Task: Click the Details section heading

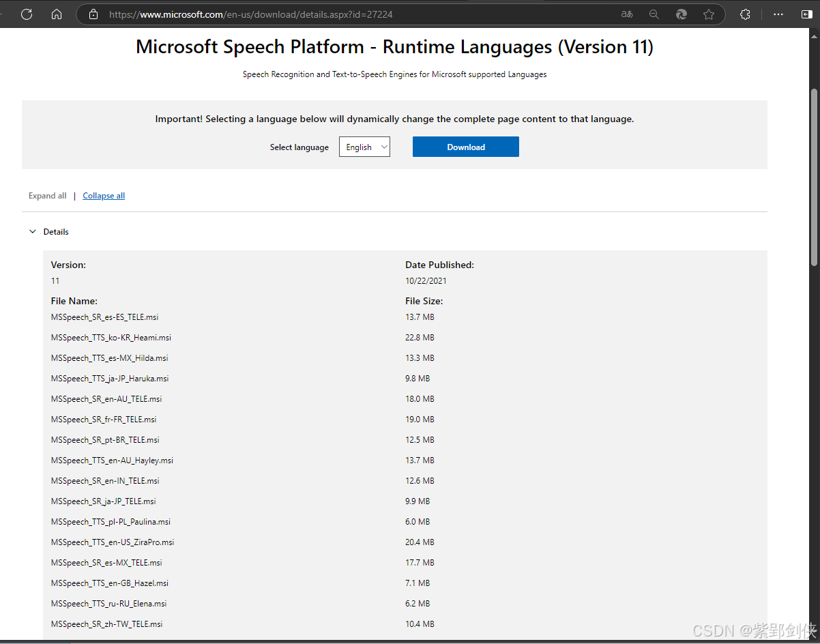Action: click(56, 232)
